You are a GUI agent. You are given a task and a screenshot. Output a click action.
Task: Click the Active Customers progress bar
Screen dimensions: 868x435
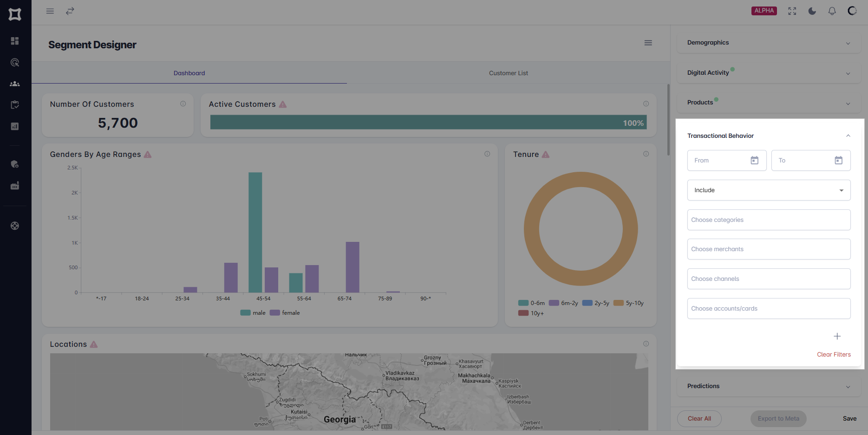[427, 122]
